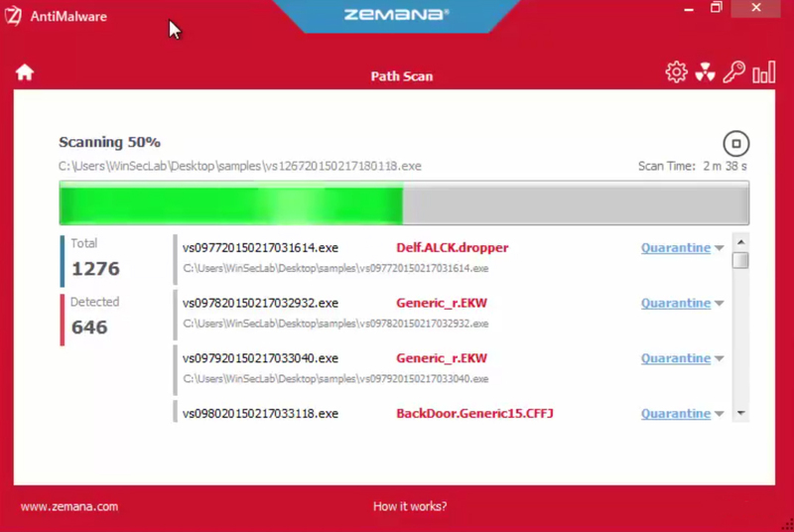Click the Path Scan title
Viewport: 794px width, 532px height.
402,76
